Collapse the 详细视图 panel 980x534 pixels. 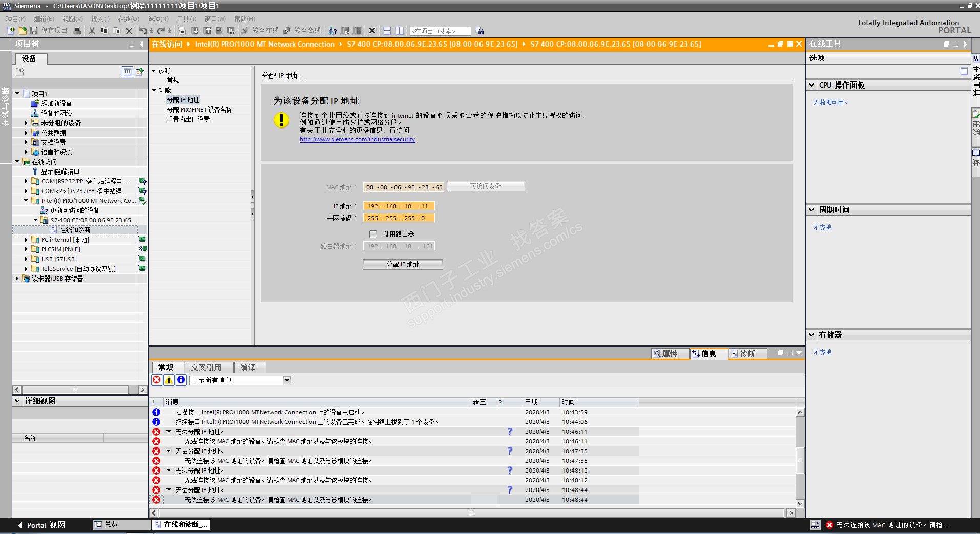point(18,401)
